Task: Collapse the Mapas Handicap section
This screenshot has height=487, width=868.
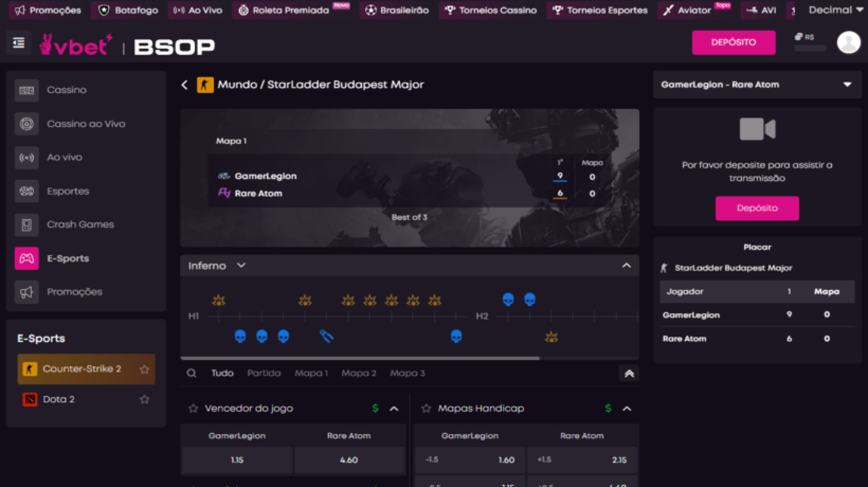Action: pos(627,409)
